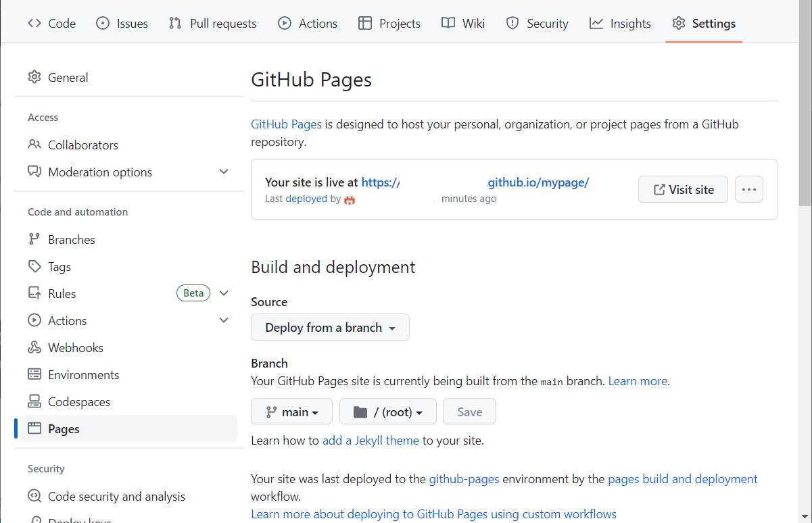Click the Webhooks icon
Image resolution: width=812 pixels, height=523 pixels.
pos(34,347)
